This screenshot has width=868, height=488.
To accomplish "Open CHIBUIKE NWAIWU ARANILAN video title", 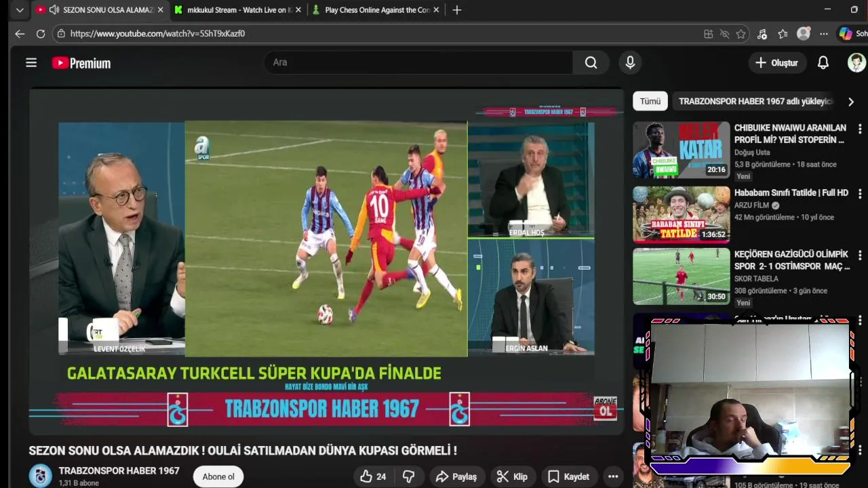I will coord(791,134).
